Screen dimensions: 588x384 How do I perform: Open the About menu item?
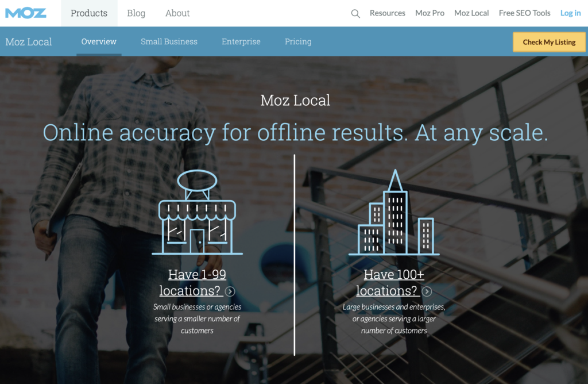click(177, 13)
